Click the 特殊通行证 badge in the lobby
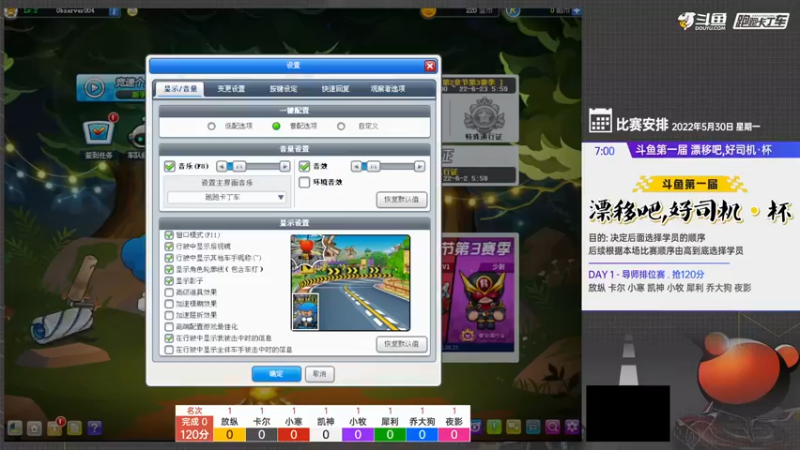The image size is (800, 450). (484, 117)
